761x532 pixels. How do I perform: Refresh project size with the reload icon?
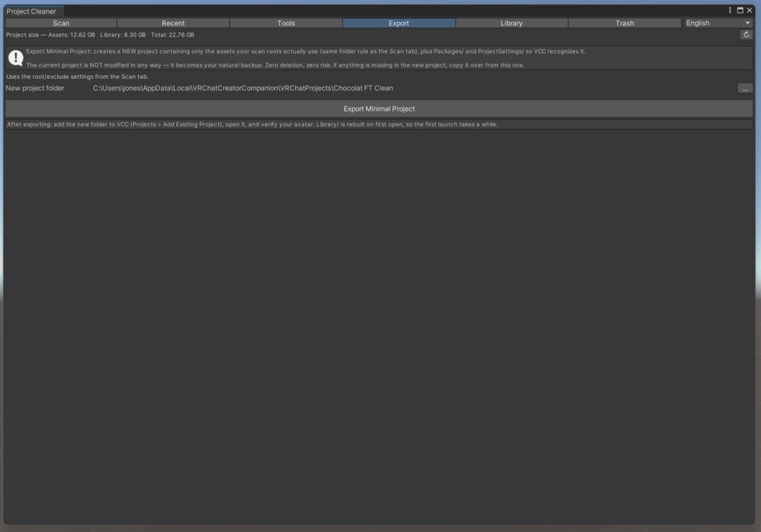(746, 34)
